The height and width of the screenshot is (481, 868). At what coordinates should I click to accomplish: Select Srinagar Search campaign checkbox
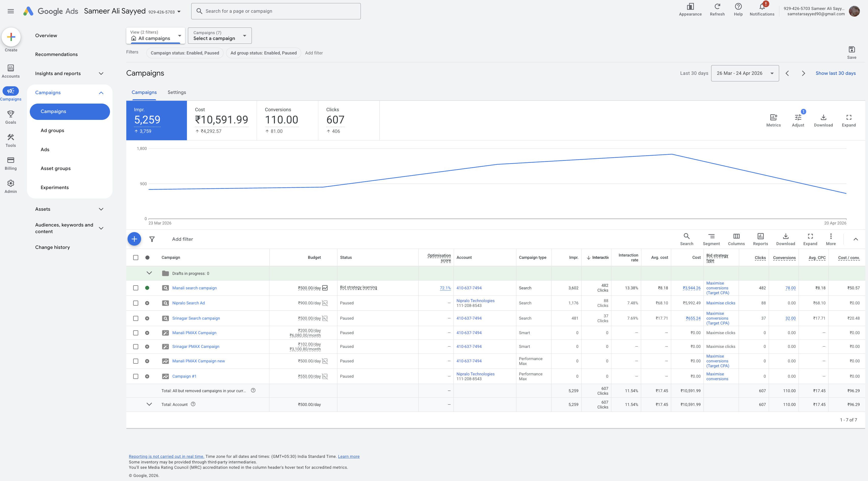(x=135, y=318)
